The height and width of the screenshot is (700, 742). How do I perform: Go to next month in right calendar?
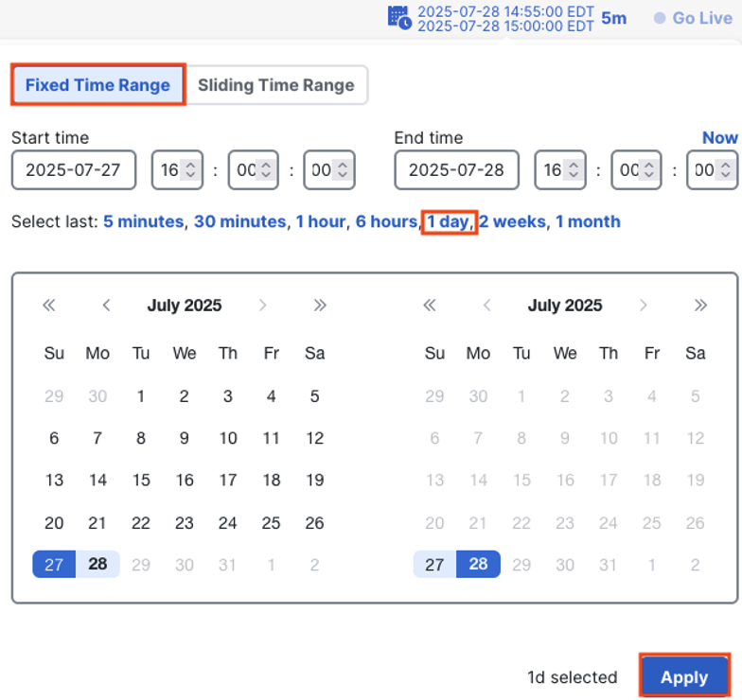click(644, 305)
